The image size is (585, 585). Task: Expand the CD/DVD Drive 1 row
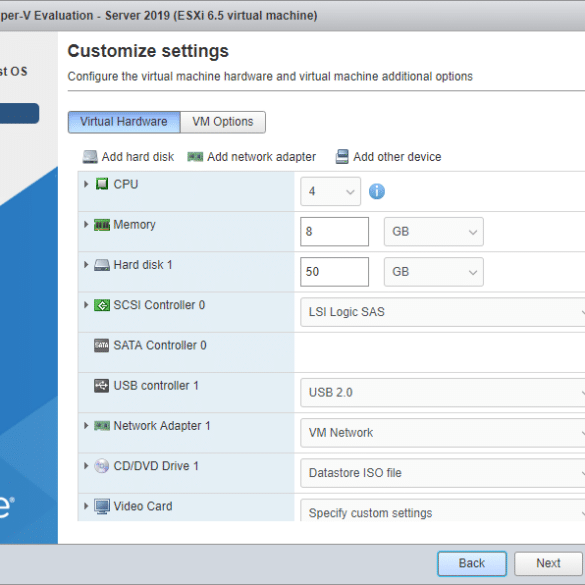pyautogui.click(x=86, y=466)
